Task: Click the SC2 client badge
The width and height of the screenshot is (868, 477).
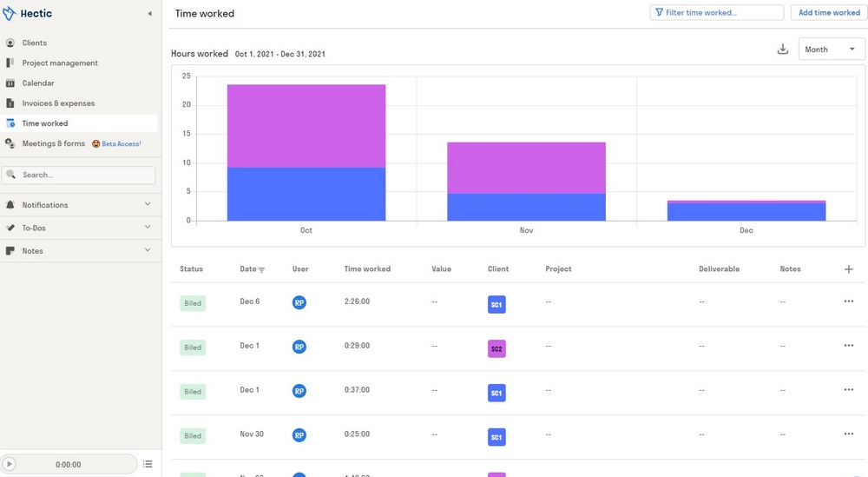Action: (496, 348)
